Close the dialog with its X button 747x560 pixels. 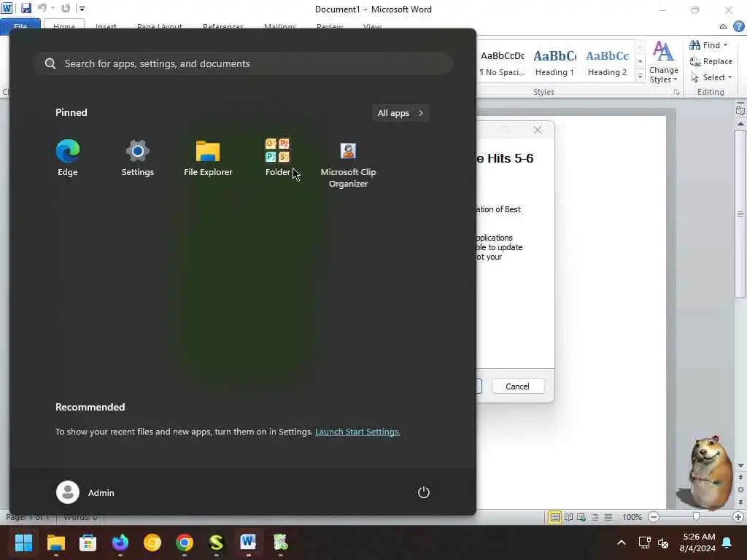[x=538, y=130]
